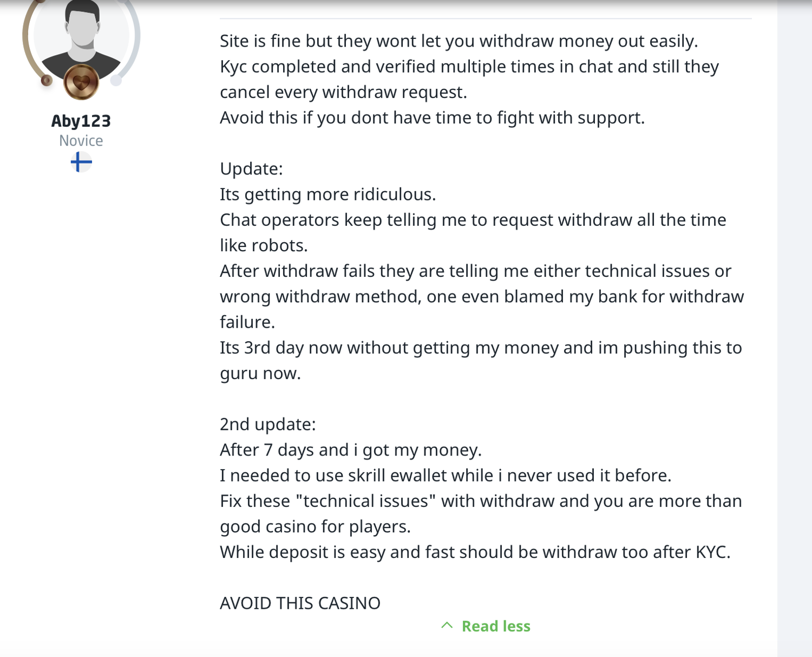This screenshot has height=657, width=812.
Task: Click the 'Novice' rank label
Action: (81, 141)
